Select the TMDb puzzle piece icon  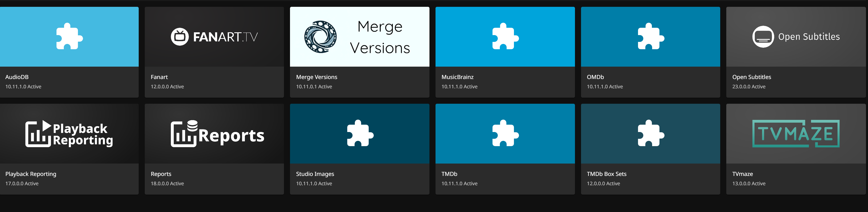[505, 134]
